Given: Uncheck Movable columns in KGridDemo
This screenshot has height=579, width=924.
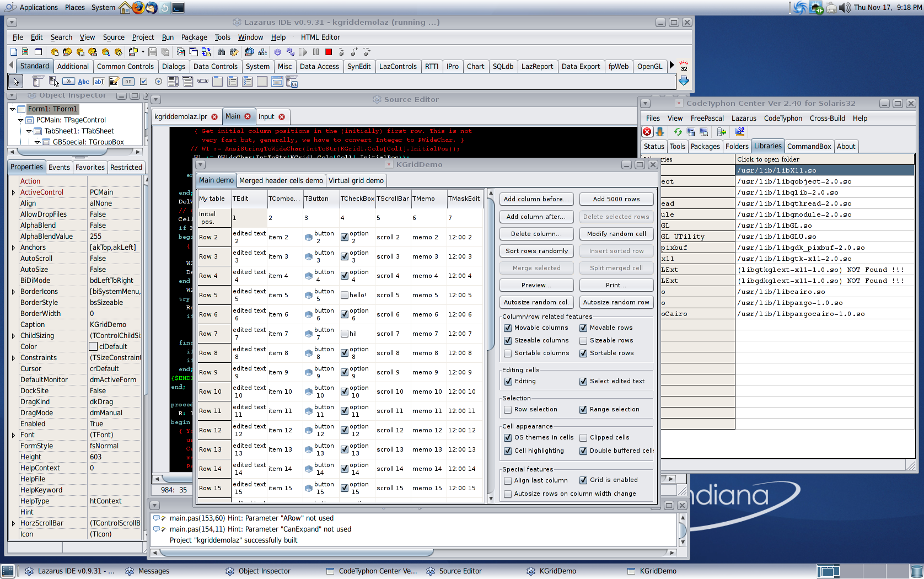Looking at the screenshot, I should click(508, 328).
